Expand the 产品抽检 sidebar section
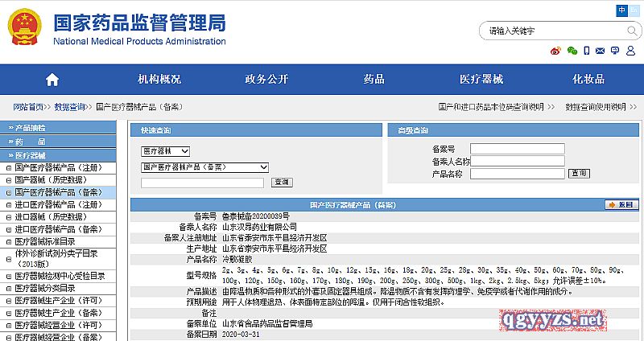The image size is (644, 341). click(31, 128)
